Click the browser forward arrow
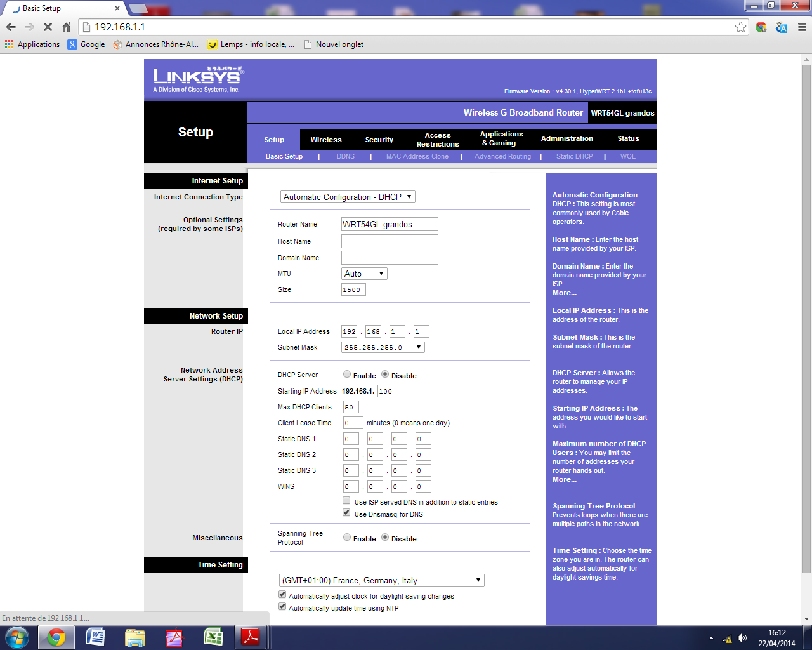 (x=29, y=27)
